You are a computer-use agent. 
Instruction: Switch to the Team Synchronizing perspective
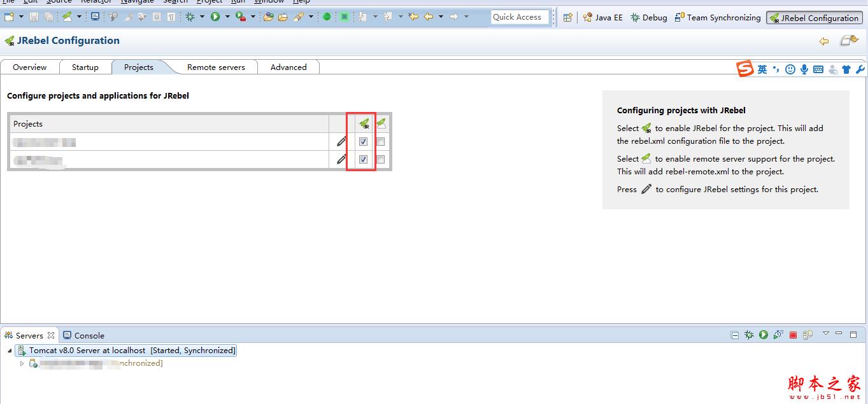point(718,18)
